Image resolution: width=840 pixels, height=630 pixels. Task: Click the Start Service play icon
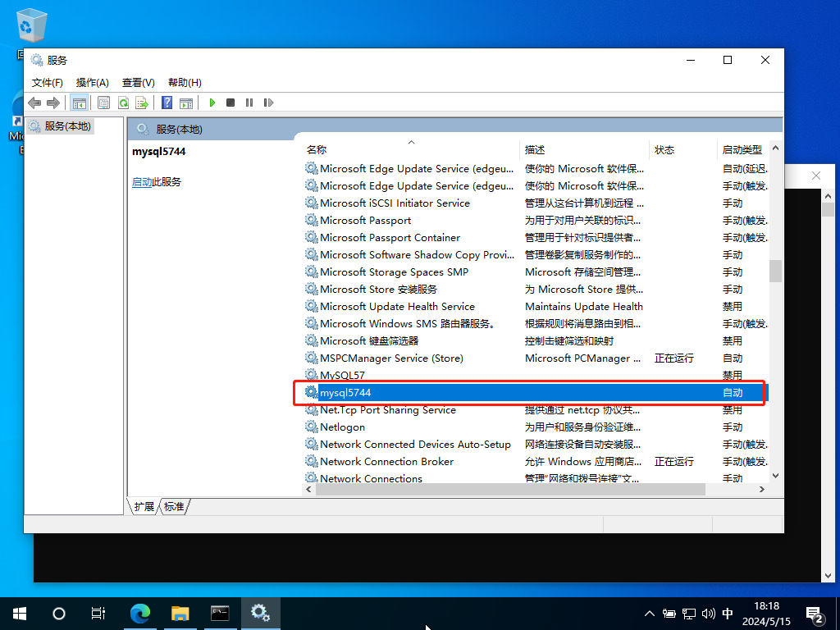tap(212, 103)
